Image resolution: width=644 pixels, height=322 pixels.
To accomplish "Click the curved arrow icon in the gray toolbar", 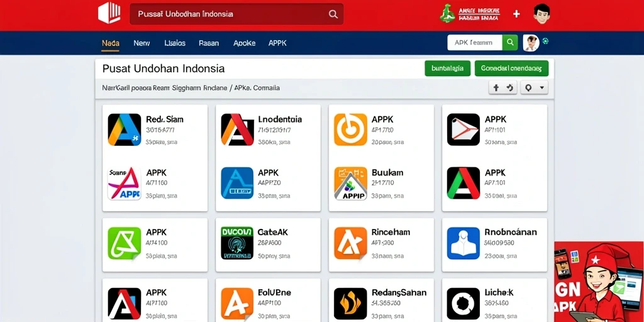I will coord(509,87).
